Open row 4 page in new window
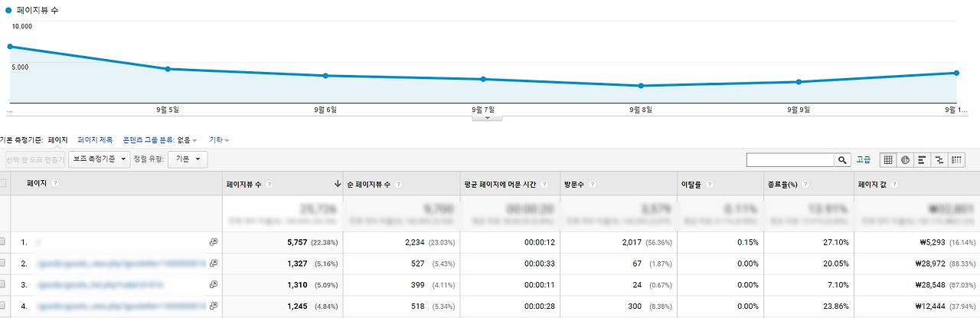The height and width of the screenshot is (318, 980). click(x=214, y=307)
